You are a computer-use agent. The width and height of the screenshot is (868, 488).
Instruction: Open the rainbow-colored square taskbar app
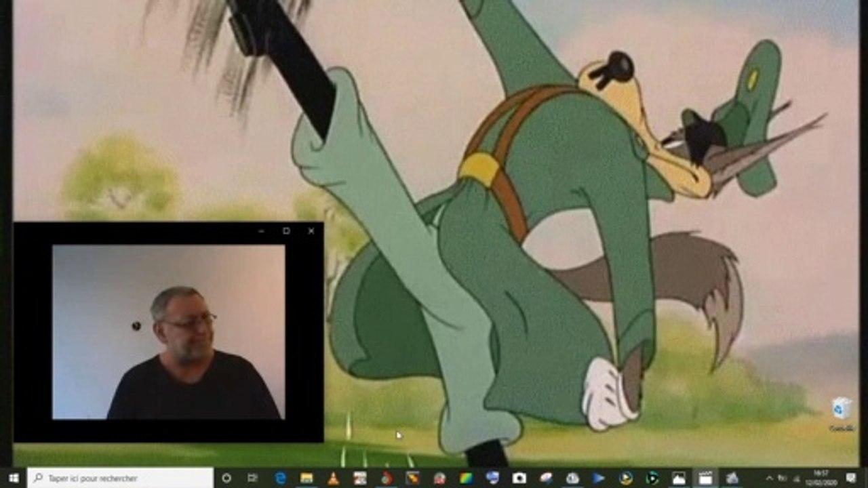pyautogui.click(x=466, y=478)
